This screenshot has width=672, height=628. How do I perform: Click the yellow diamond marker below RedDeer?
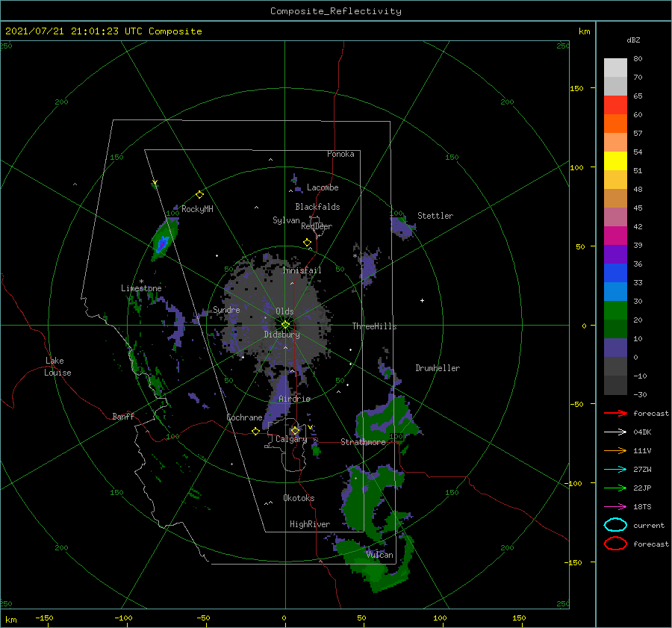pos(307,243)
